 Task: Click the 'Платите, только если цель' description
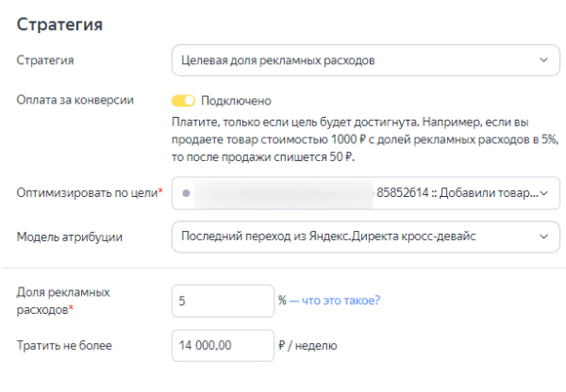[365, 139]
